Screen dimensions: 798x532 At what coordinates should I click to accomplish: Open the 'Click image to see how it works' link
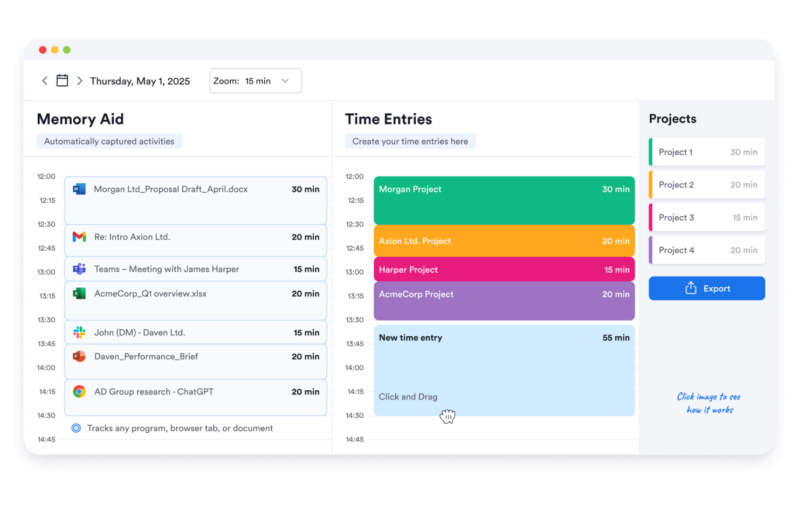(x=708, y=403)
